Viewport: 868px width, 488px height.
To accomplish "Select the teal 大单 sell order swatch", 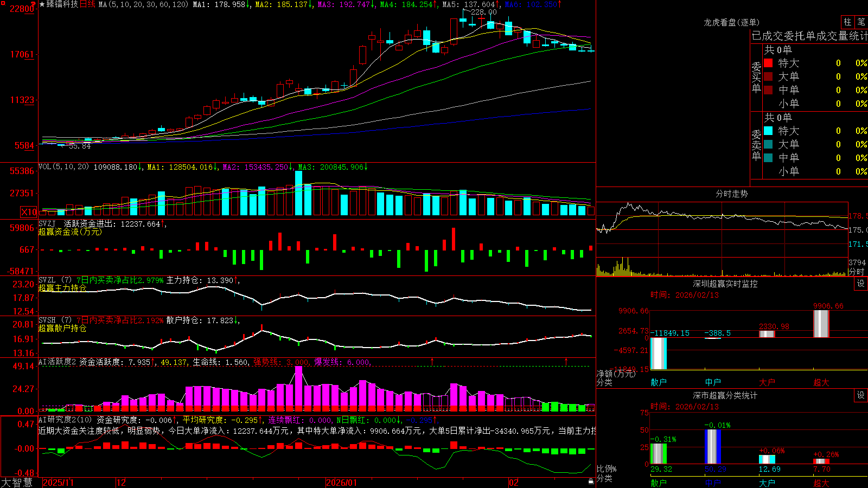I will click(x=768, y=144).
